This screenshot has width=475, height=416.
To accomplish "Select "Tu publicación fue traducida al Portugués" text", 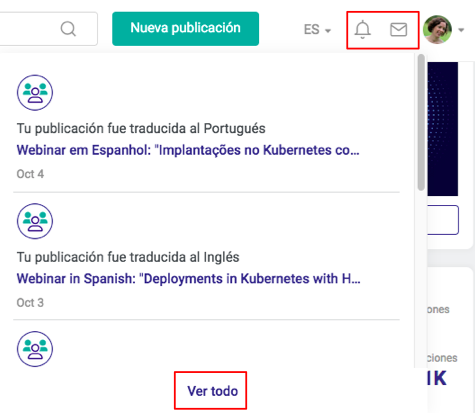I will (x=141, y=129).
